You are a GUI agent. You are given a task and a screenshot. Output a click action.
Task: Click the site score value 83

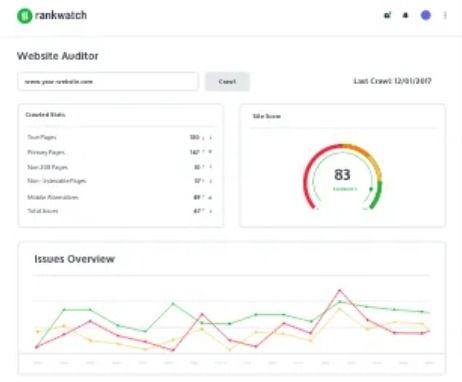point(342,175)
